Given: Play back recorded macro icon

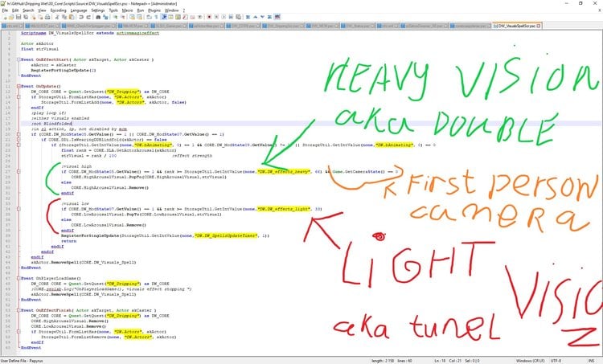Looking at the screenshot, I should click(224, 17).
